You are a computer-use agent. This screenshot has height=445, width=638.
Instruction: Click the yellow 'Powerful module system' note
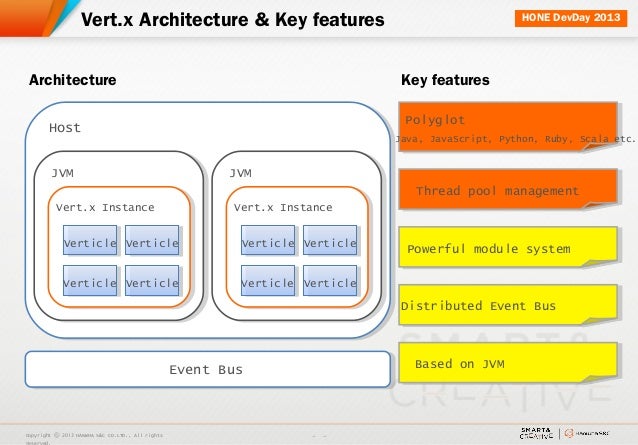[x=508, y=247]
